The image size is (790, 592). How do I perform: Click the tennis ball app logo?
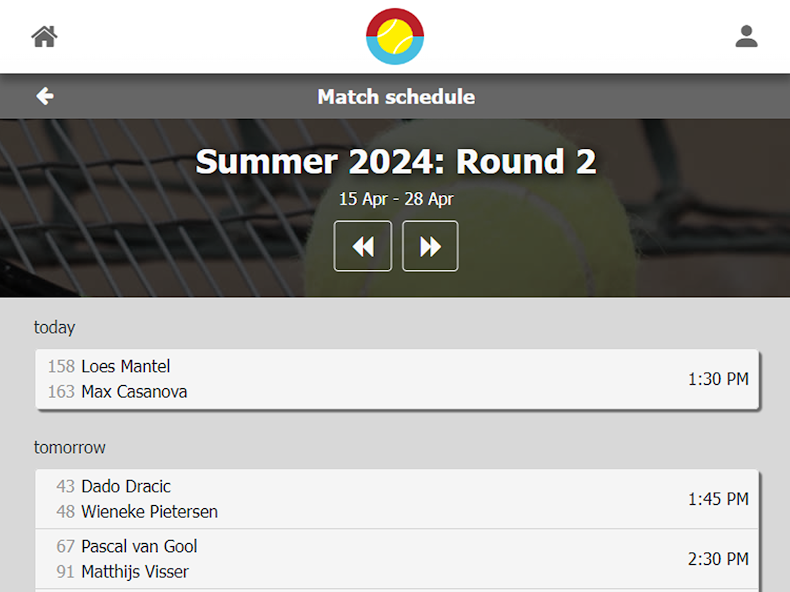pos(395,37)
